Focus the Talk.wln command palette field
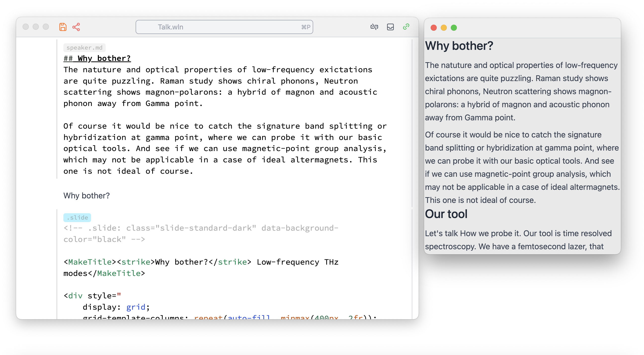Image resolution: width=644 pixels, height=355 pixels. click(x=224, y=27)
